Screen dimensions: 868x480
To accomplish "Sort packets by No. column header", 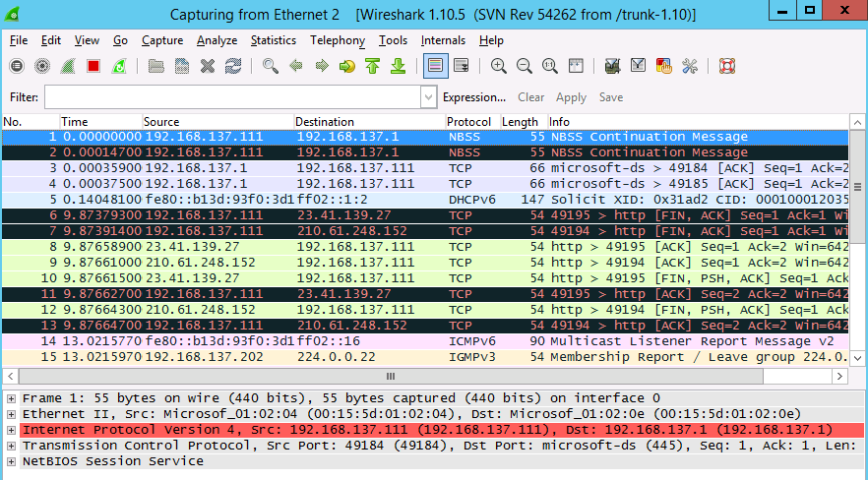I will coord(31,122).
